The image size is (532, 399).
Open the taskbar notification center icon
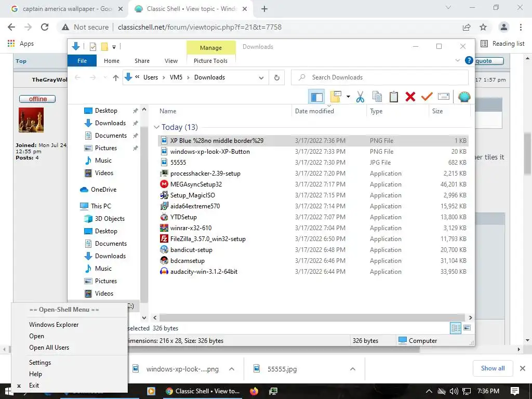click(515, 391)
